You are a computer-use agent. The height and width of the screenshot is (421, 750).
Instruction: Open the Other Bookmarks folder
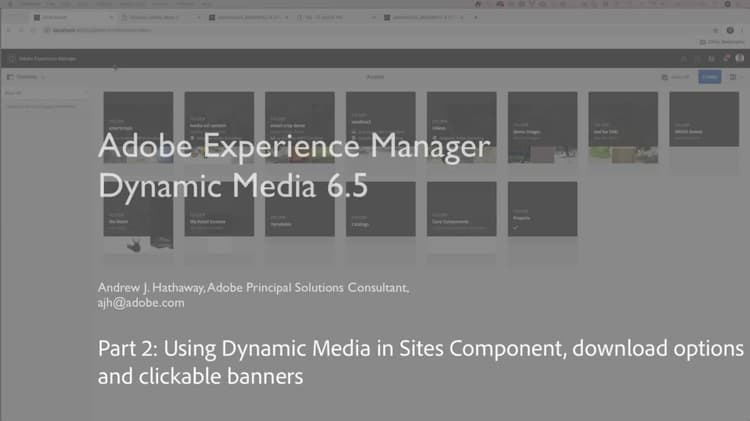point(722,42)
